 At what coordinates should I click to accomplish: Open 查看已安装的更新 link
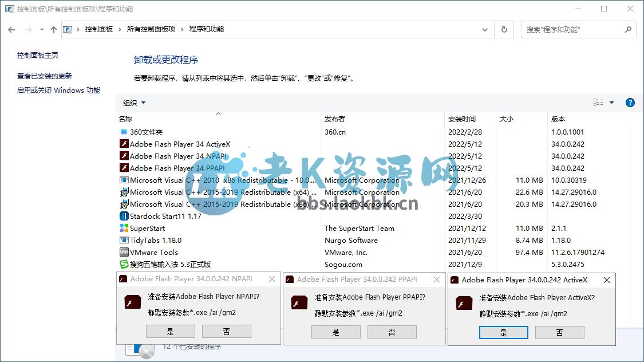click(44, 76)
